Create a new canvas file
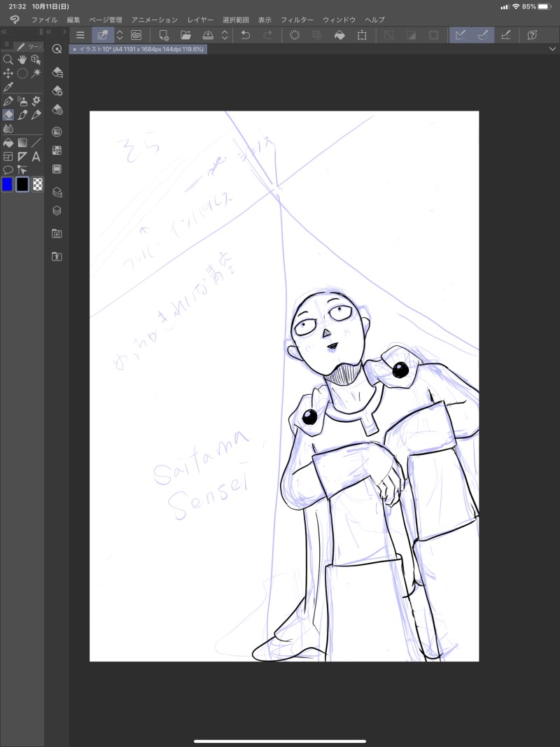Image resolution: width=560 pixels, height=747 pixels. tap(163, 35)
